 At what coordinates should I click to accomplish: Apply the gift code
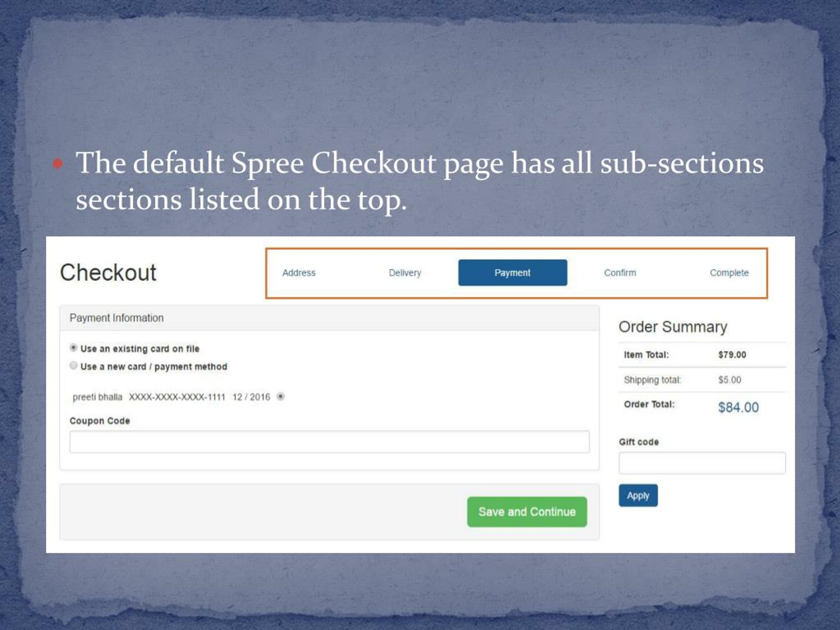[x=638, y=495]
